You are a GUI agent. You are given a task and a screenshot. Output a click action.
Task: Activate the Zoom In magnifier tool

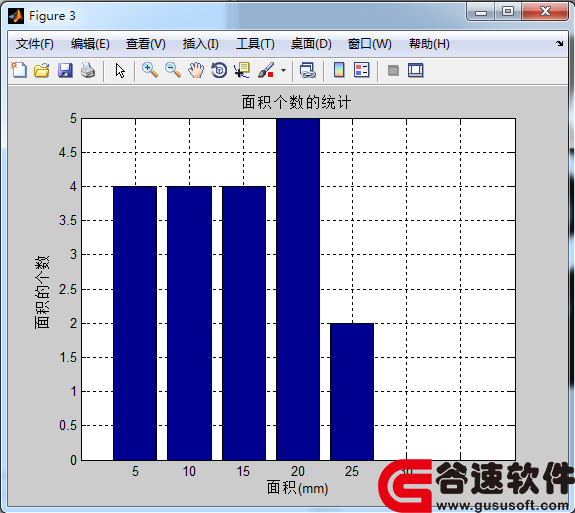coord(150,70)
